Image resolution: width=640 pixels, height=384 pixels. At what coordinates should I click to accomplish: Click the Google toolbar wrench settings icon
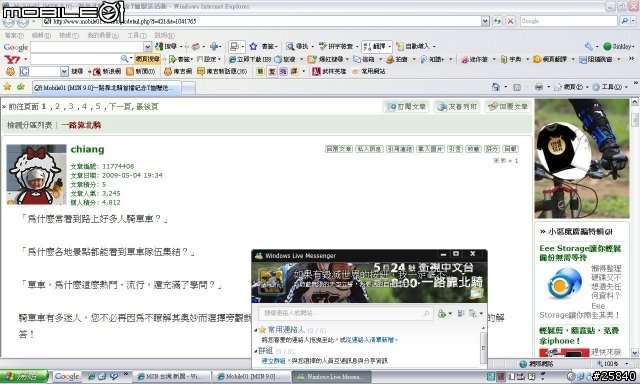tap(589, 47)
